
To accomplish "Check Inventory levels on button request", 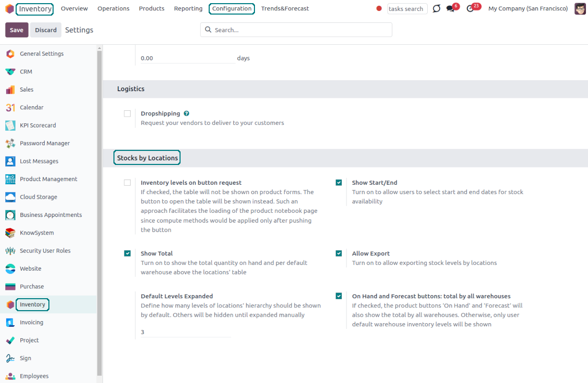I will (x=127, y=183).
